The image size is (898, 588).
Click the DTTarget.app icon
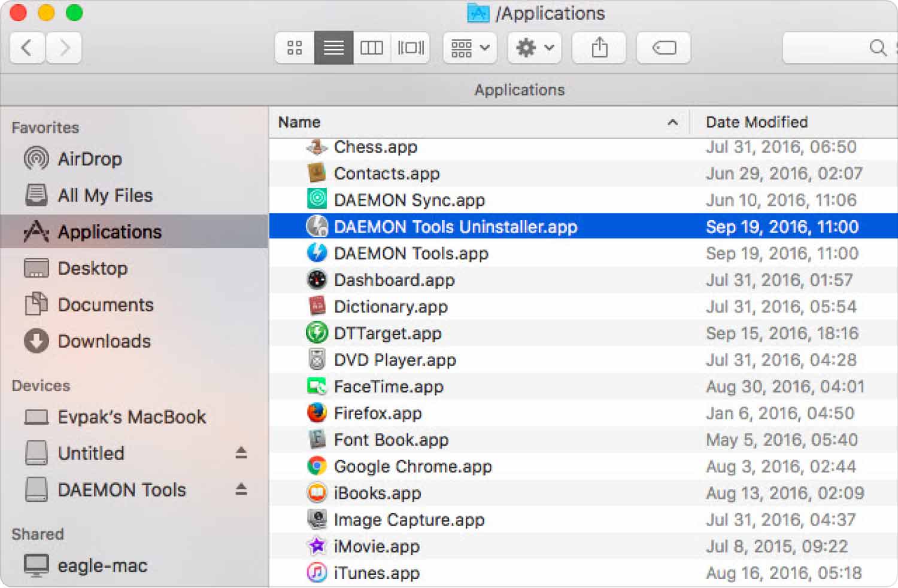tap(317, 333)
